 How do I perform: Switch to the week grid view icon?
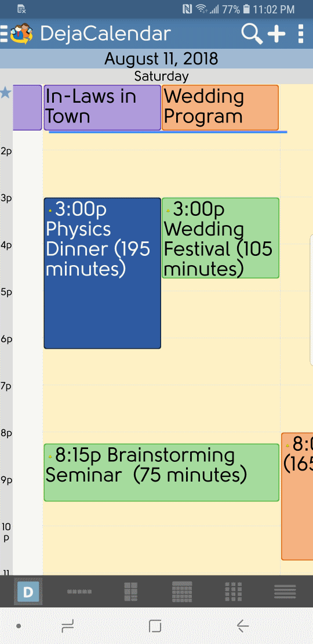point(130,591)
